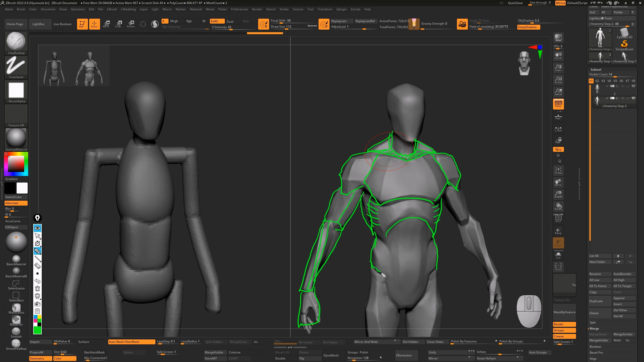
Task: Click the BPR render icon
Action: [x=558, y=38]
